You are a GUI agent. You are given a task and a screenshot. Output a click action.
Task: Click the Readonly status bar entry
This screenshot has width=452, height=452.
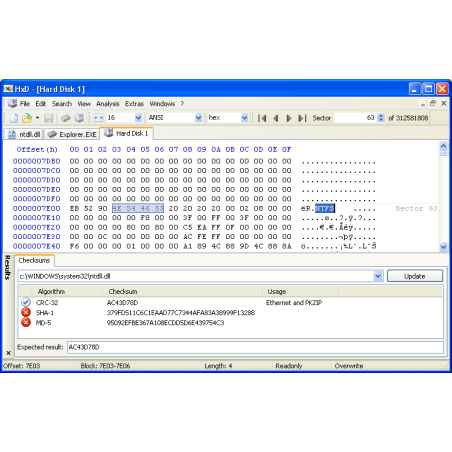(289, 366)
